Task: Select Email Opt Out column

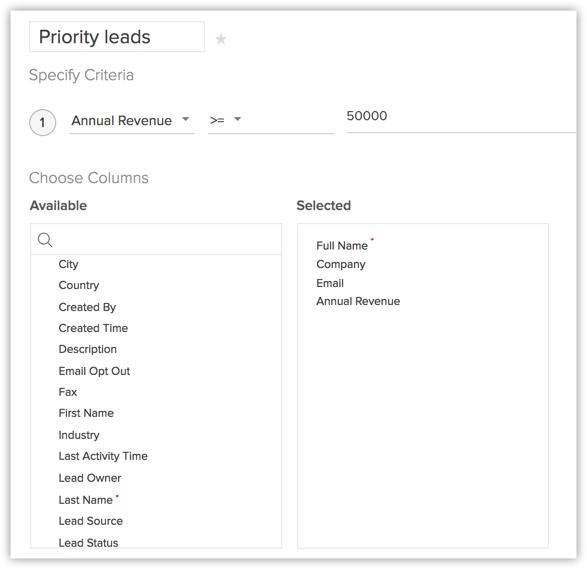Action: (94, 371)
